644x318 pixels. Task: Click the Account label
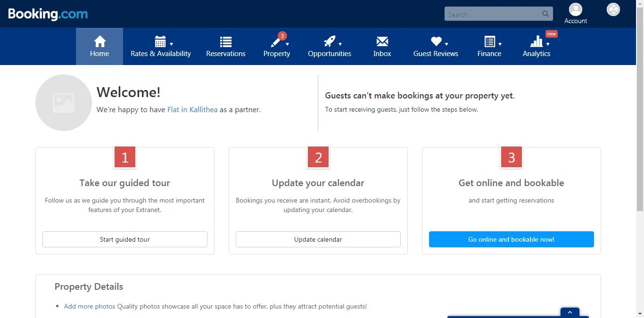(x=576, y=21)
